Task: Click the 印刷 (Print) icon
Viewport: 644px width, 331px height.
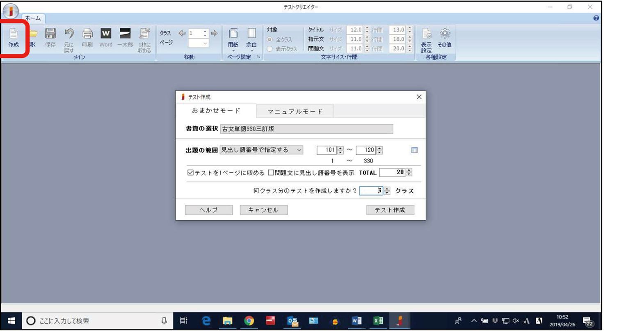Action: [87, 37]
